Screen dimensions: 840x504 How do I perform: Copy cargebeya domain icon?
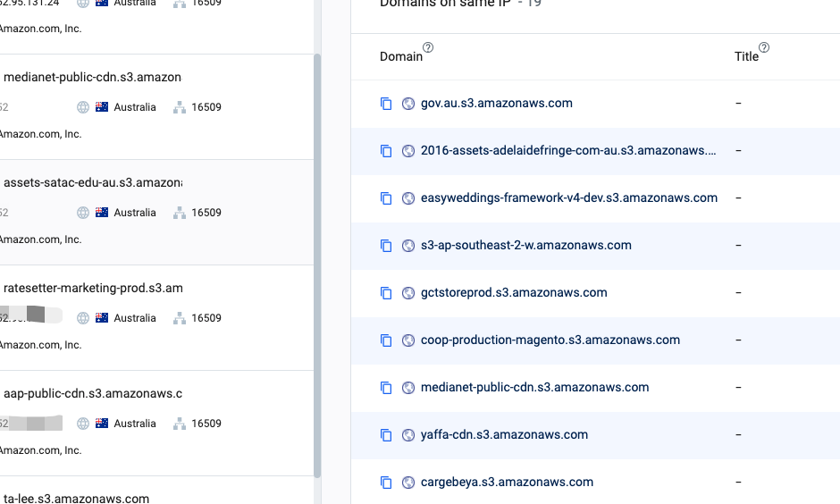tap(386, 482)
